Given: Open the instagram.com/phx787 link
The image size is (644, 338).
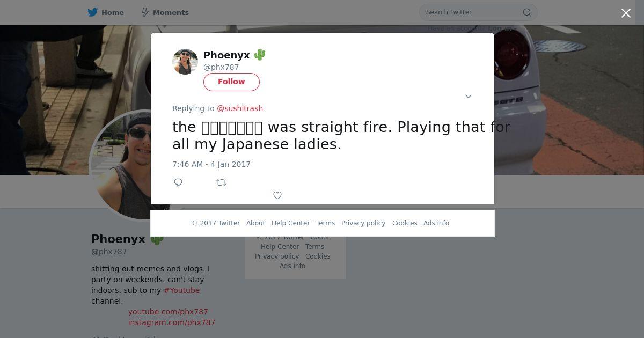Looking at the screenshot, I should pos(172,322).
